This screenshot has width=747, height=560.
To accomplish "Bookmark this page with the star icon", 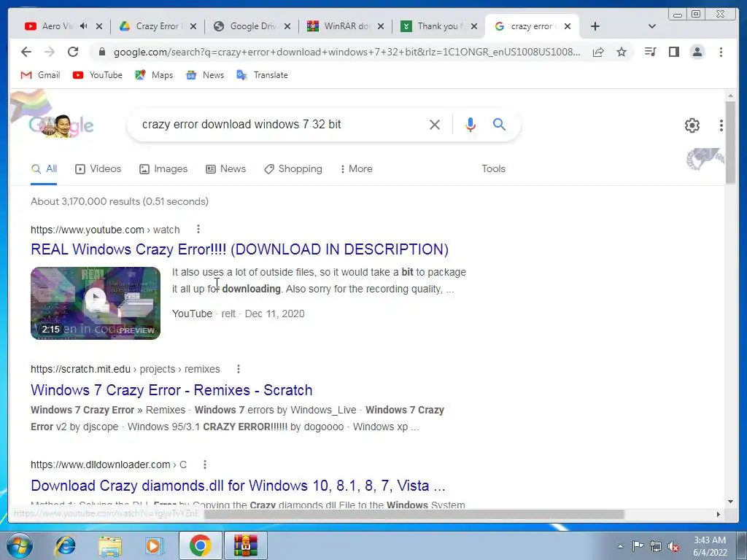I will (x=622, y=52).
